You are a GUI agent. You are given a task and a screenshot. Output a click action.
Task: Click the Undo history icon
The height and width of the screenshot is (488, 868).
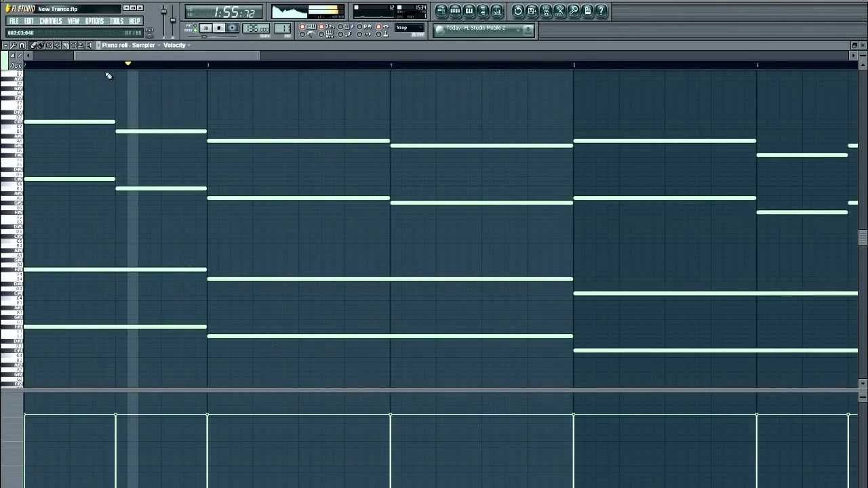(518, 11)
